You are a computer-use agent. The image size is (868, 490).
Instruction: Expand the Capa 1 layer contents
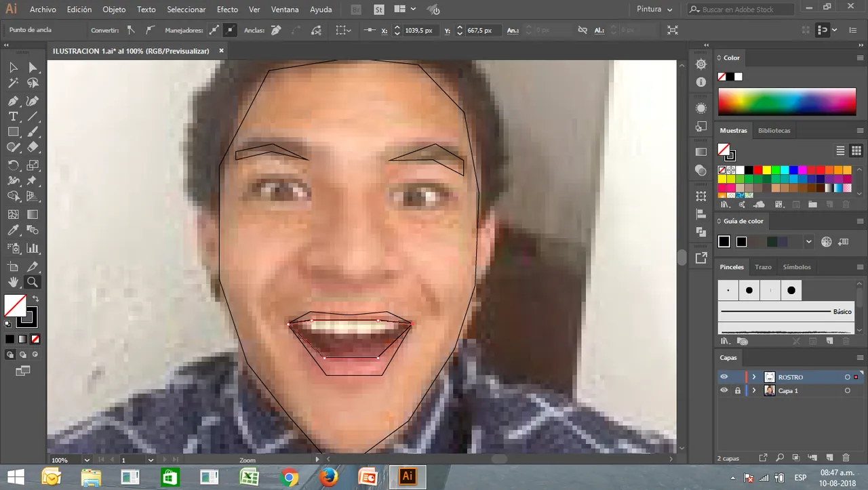coord(753,390)
